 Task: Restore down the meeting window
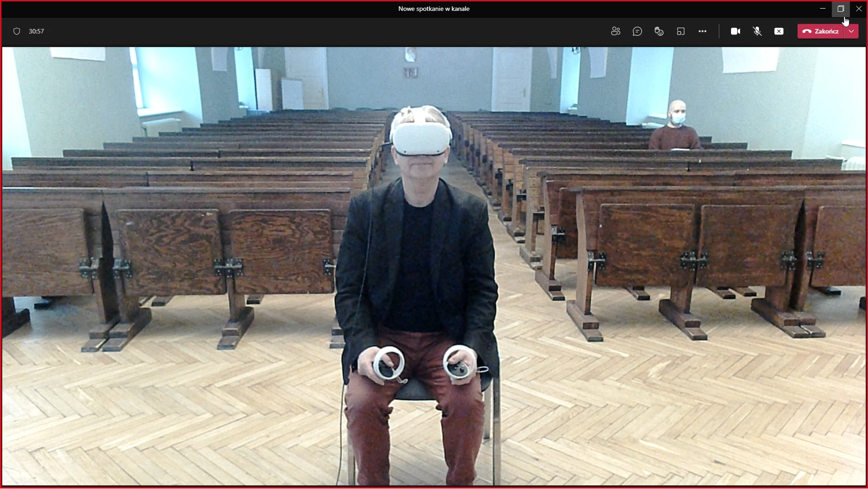click(x=840, y=9)
